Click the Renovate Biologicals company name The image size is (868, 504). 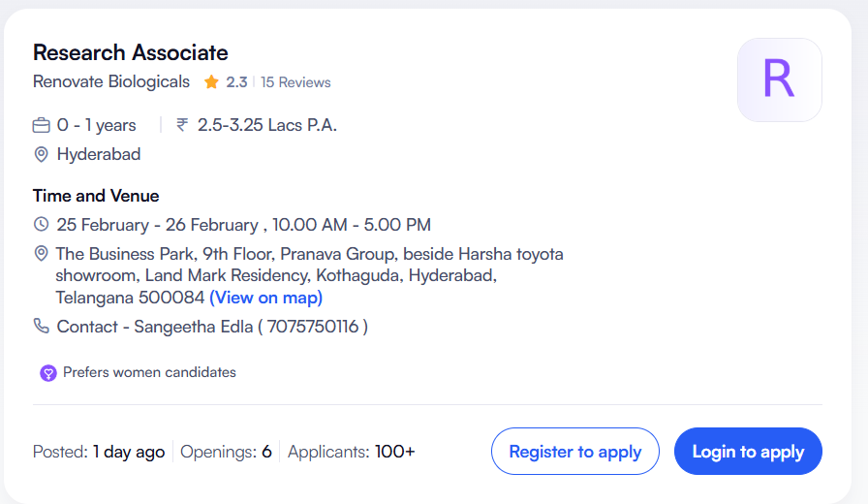(111, 81)
